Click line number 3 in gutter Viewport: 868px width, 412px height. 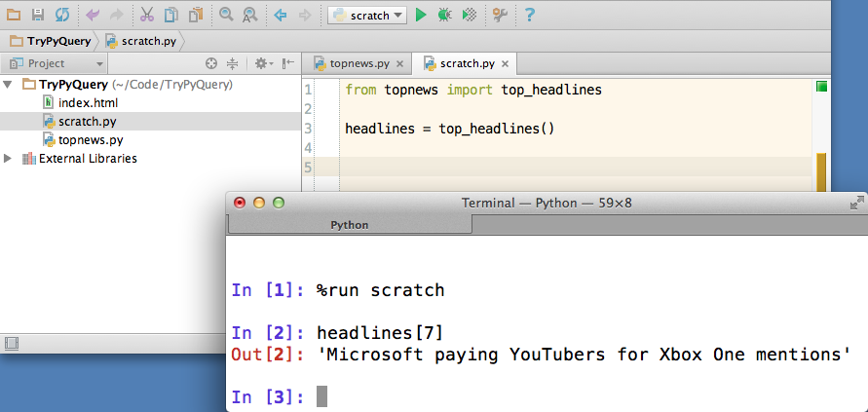pyautogui.click(x=308, y=129)
